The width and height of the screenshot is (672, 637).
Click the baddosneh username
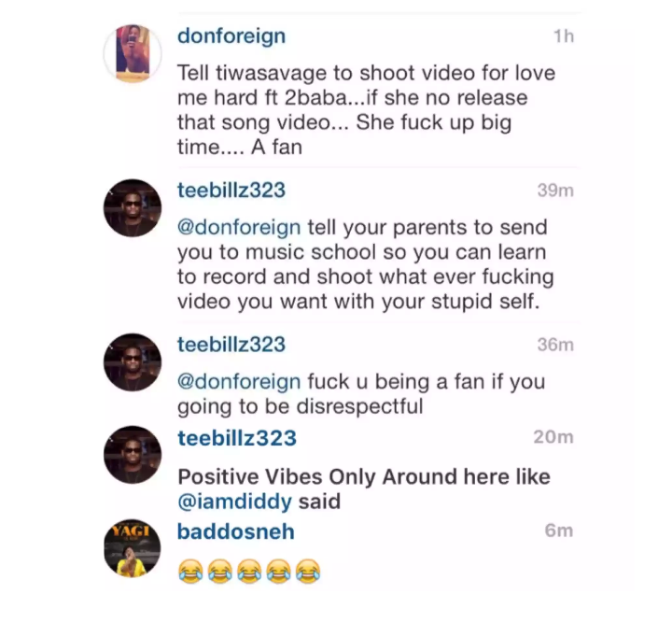[x=236, y=531]
